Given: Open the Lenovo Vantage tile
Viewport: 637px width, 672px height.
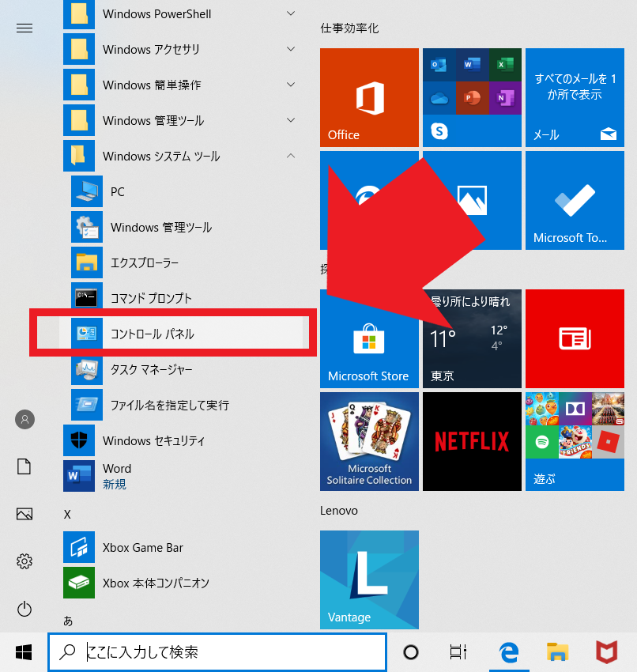Looking at the screenshot, I should click(x=369, y=580).
